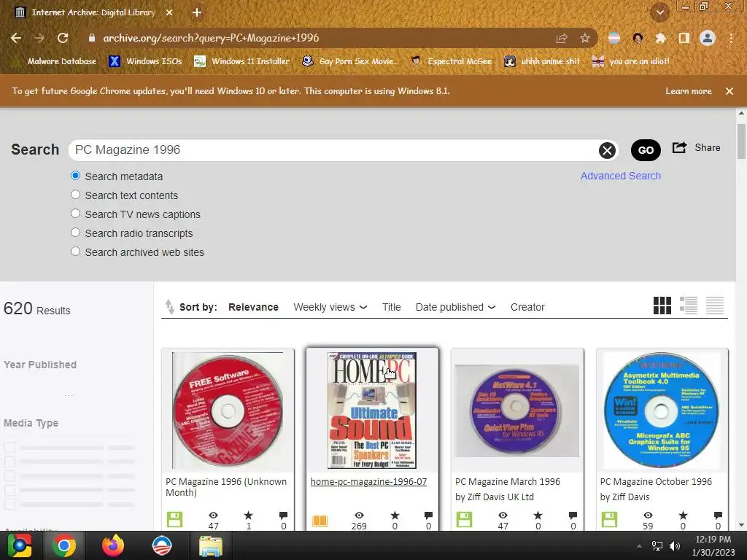The image size is (747, 560).
Task: Select Search text contents option
Action: [75, 195]
